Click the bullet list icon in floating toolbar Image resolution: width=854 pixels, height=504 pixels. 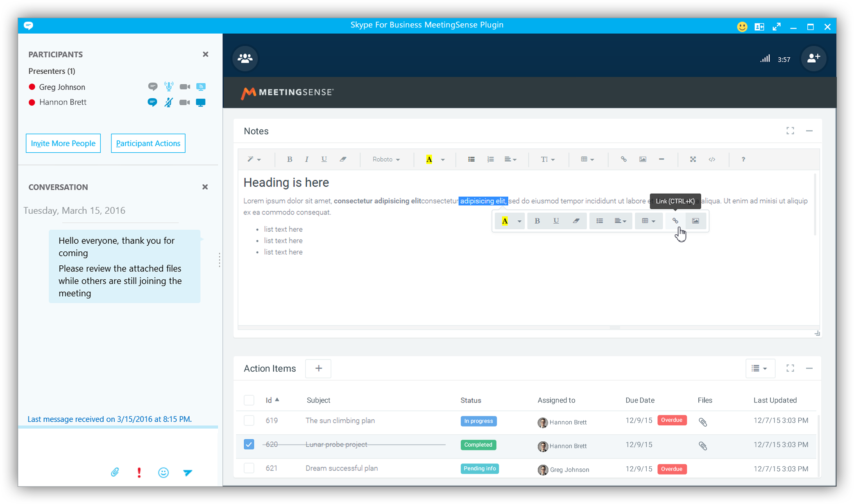click(x=600, y=221)
